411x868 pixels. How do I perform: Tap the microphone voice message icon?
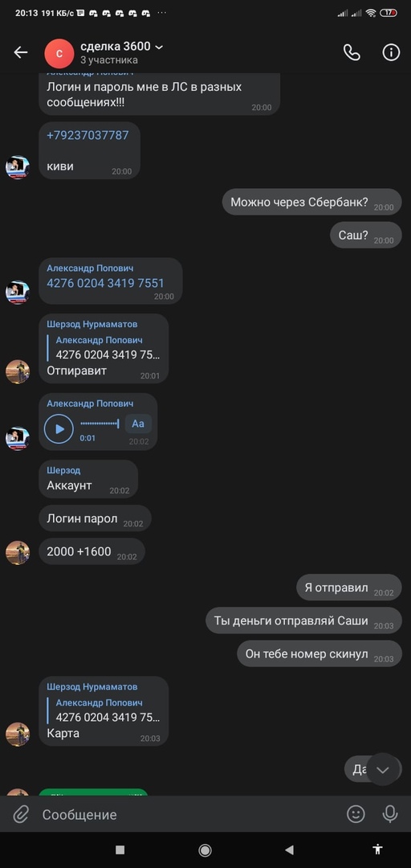[x=390, y=813]
